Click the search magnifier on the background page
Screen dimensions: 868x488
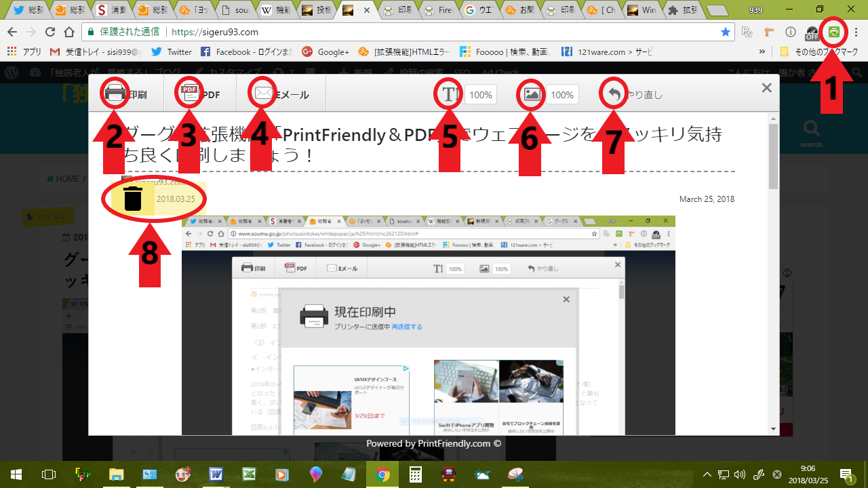pyautogui.click(x=811, y=129)
